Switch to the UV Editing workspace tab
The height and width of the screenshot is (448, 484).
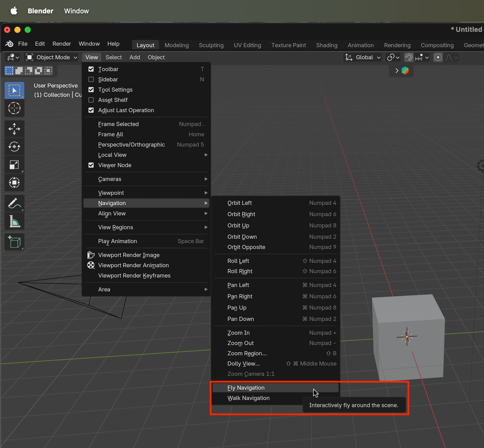(x=247, y=45)
